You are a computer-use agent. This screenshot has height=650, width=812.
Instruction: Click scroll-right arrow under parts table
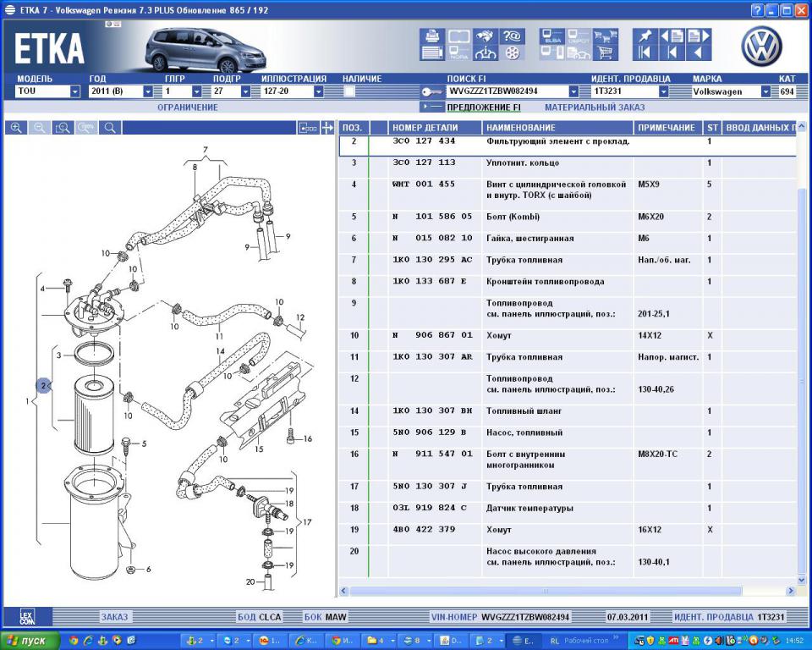coord(790,591)
